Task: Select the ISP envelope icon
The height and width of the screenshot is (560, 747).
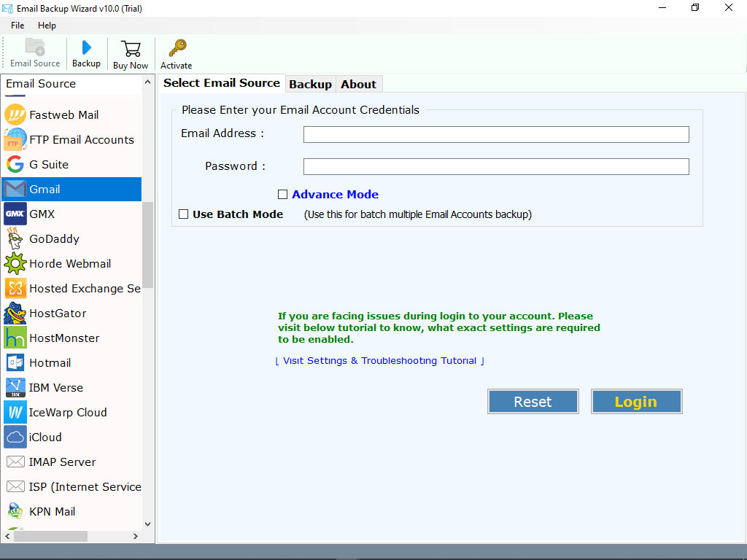Action: tap(15, 486)
